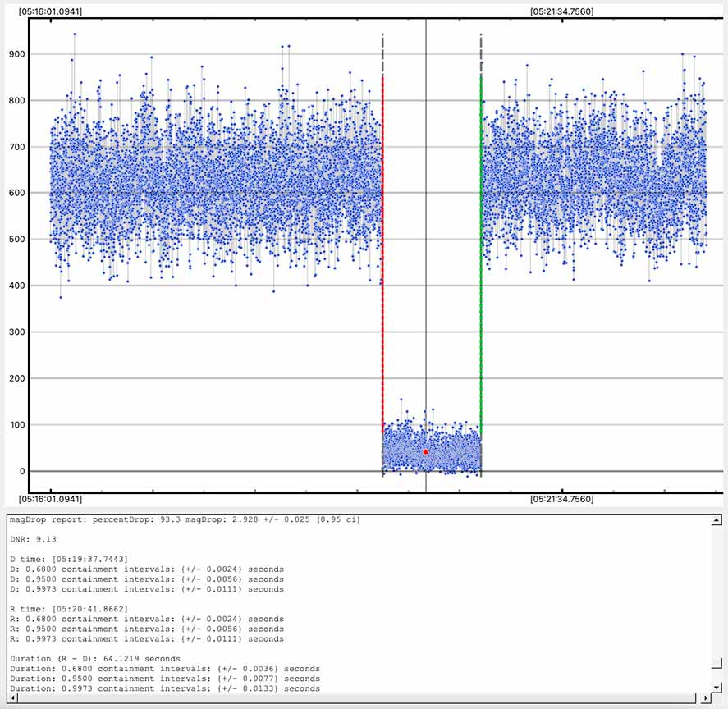The width and height of the screenshot is (728, 709).
Task: Click the Duration: 0.9500 containment line
Action: 165,679
